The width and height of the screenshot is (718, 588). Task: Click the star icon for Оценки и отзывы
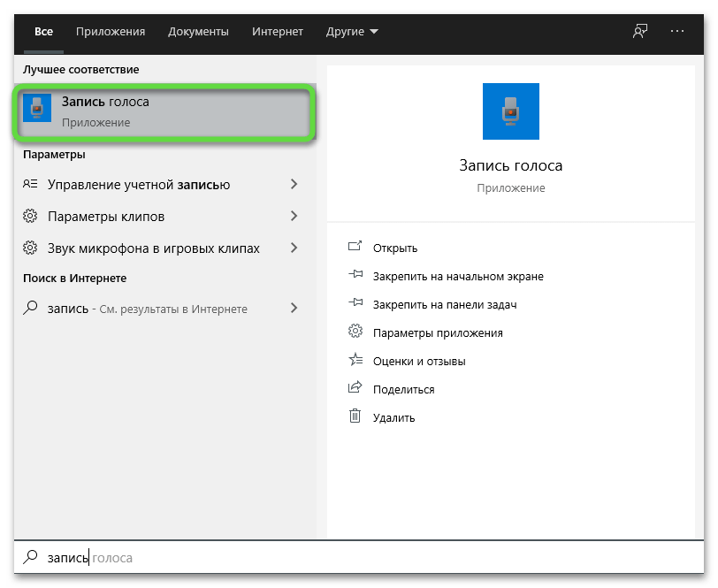coord(355,360)
